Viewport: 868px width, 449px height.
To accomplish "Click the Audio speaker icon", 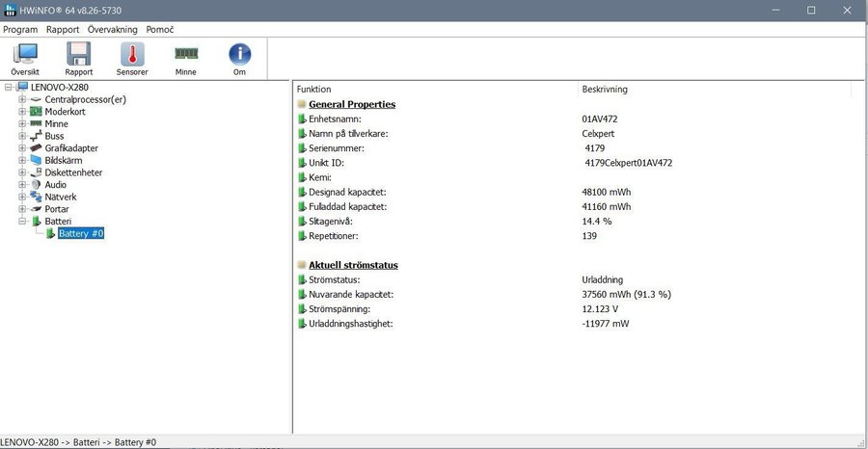I will (36, 185).
